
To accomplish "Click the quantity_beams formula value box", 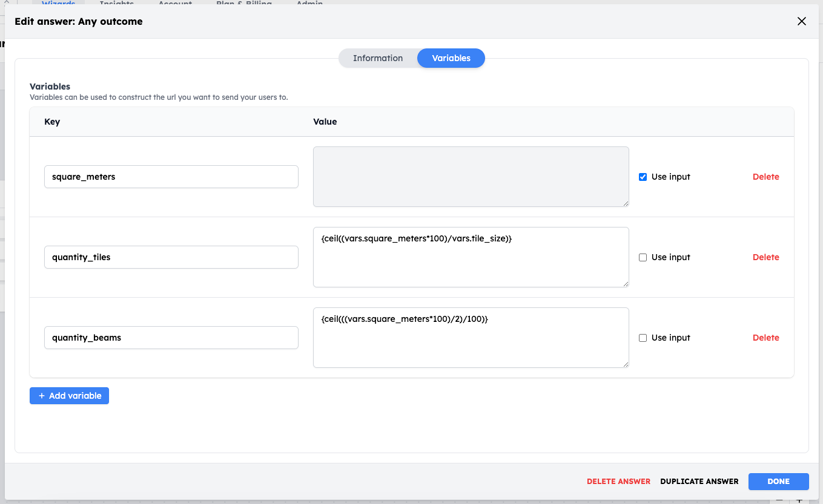I will pyautogui.click(x=471, y=338).
